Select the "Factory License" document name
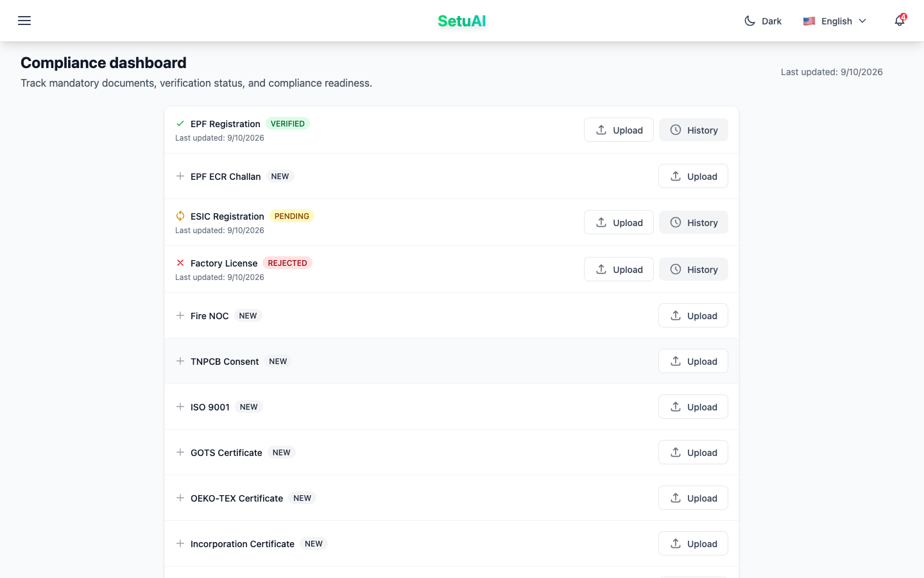 pyautogui.click(x=224, y=263)
